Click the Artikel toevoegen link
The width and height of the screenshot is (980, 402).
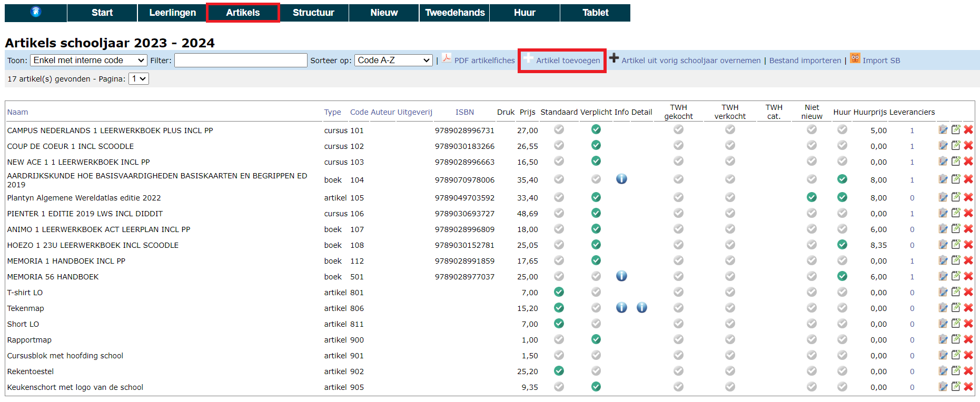coord(568,61)
